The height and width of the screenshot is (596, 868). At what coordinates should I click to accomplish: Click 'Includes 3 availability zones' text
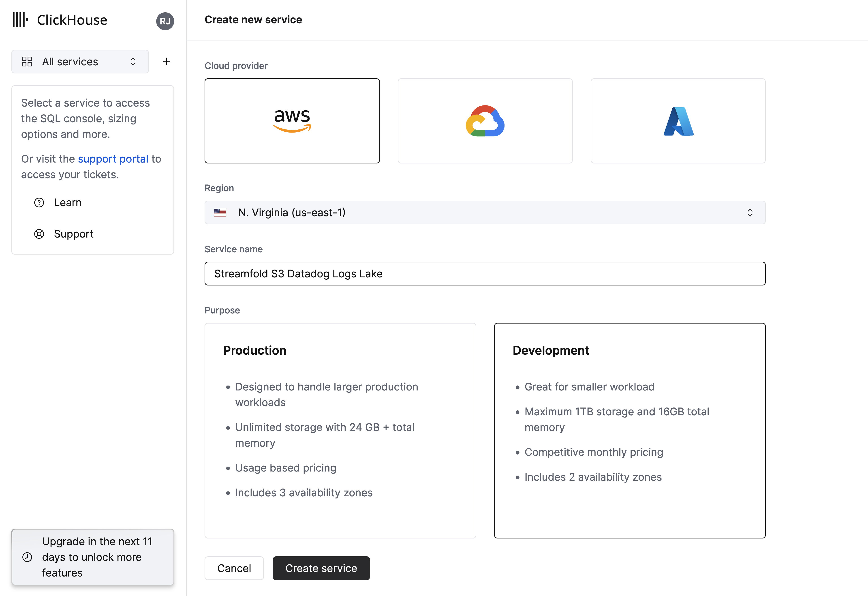[304, 493]
